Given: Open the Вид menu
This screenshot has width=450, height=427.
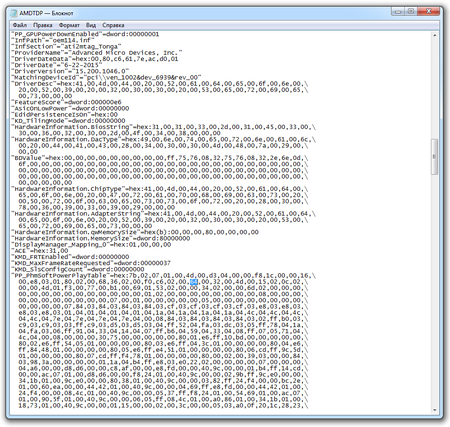Looking at the screenshot, I should (x=91, y=25).
